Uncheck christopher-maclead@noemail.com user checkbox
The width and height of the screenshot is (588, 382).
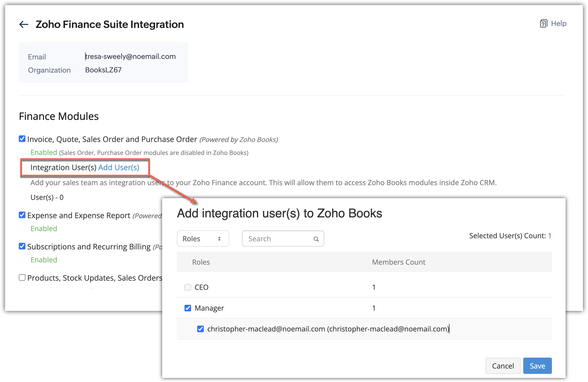tap(200, 329)
